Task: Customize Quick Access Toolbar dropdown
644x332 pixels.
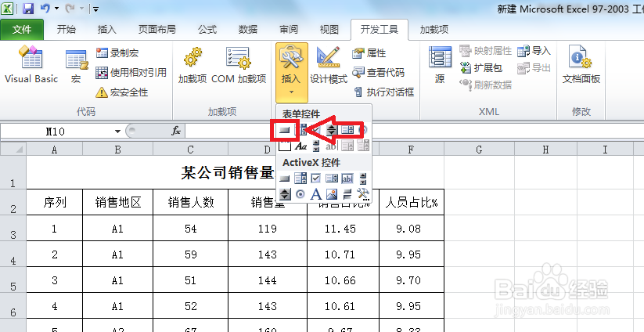Action: click(95, 9)
